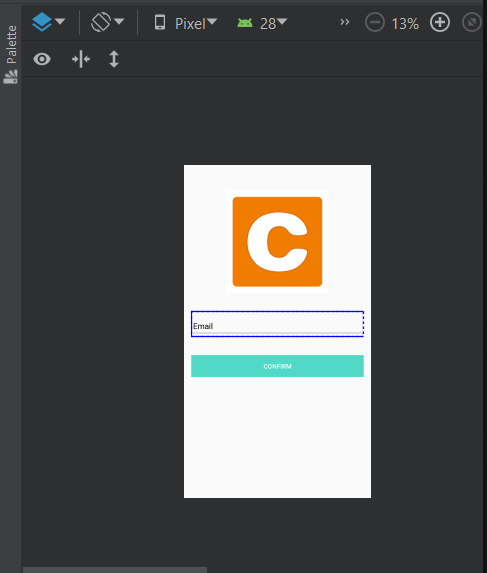Expand the toolbar overflow chevrons
487x573 pixels.
345,22
